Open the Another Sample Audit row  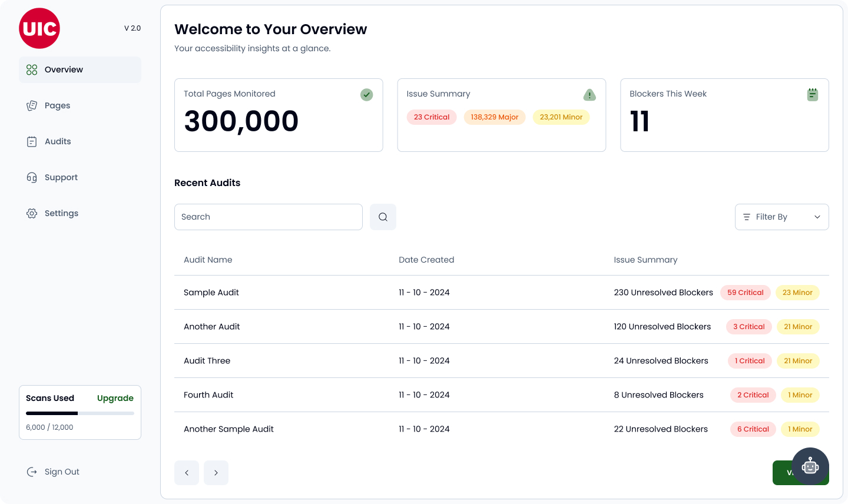point(502,429)
